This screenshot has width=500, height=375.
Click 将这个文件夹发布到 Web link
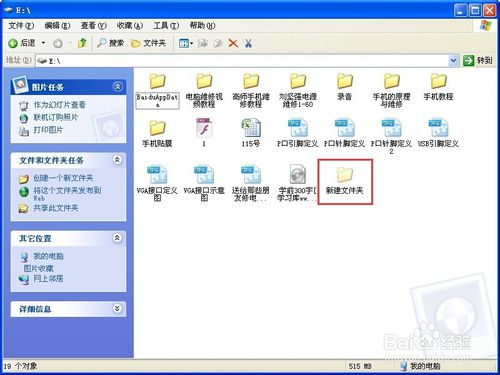(x=67, y=194)
